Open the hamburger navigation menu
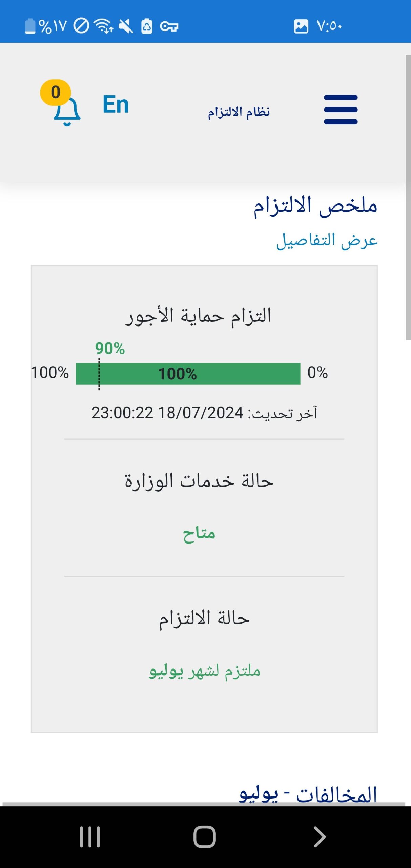This screenshot has width=411, height=868. coord(340,109)
